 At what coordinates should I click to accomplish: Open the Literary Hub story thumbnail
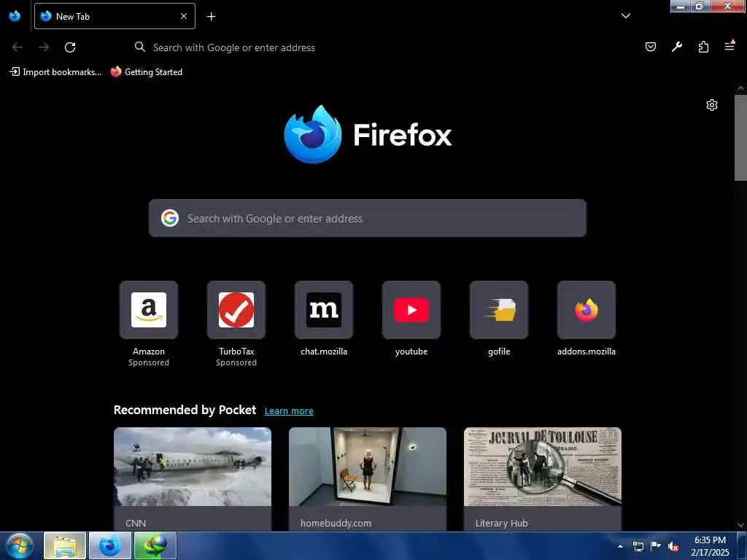click(543, 467)
